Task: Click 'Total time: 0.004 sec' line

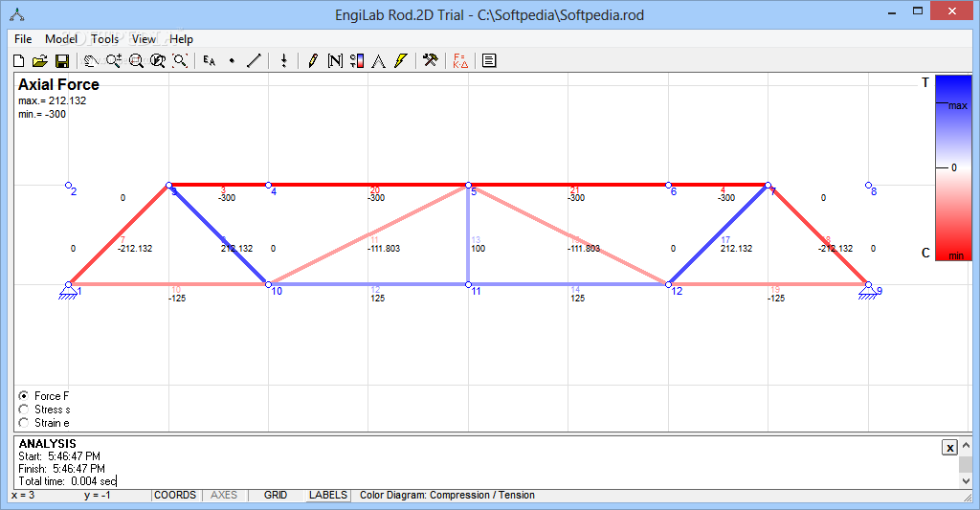Action: [x=68, y=481]
